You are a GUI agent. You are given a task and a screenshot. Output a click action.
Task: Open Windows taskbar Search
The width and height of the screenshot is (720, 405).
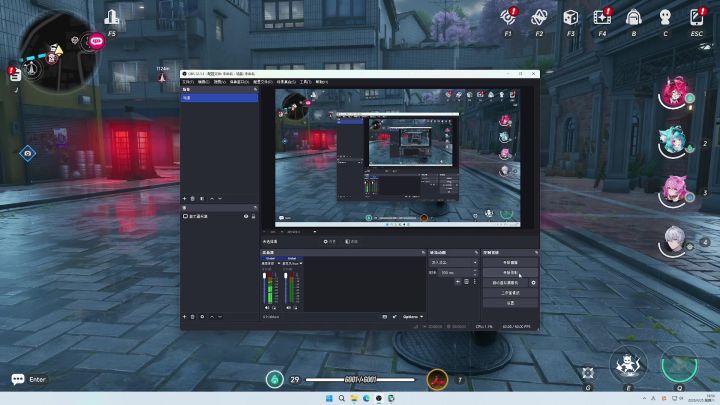(342, 398)
